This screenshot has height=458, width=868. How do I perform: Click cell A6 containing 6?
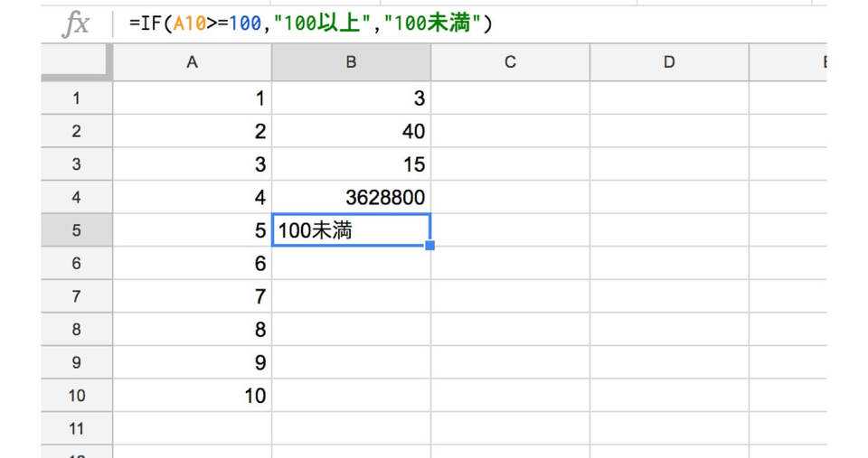(192, 263)
